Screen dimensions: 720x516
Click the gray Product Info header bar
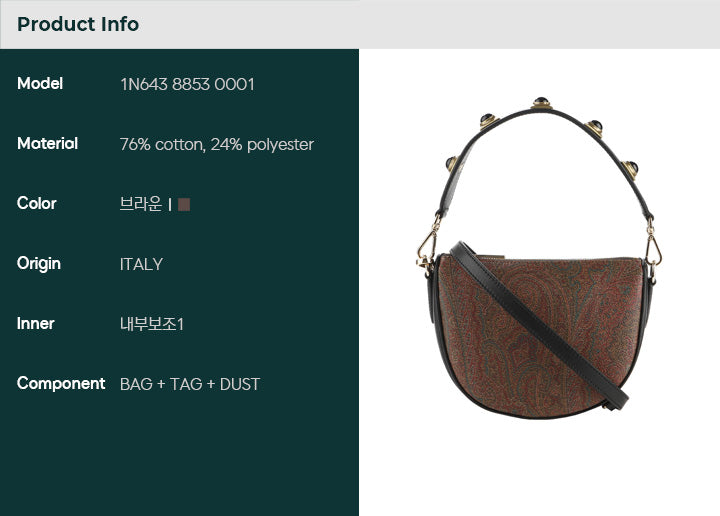tap(360, 24)
